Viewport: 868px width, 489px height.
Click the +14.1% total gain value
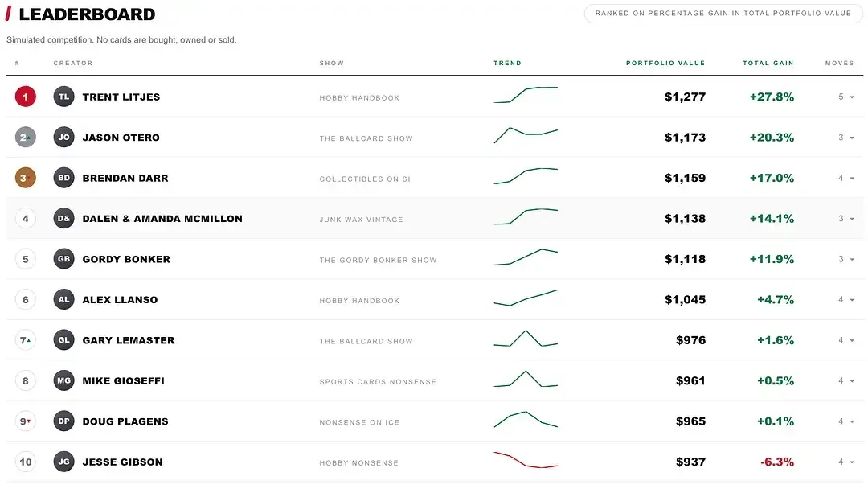point(772,219)
